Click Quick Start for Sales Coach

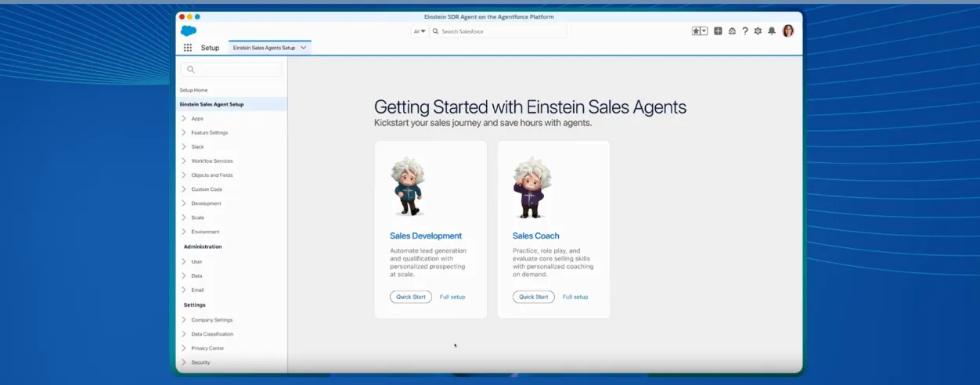534,297
